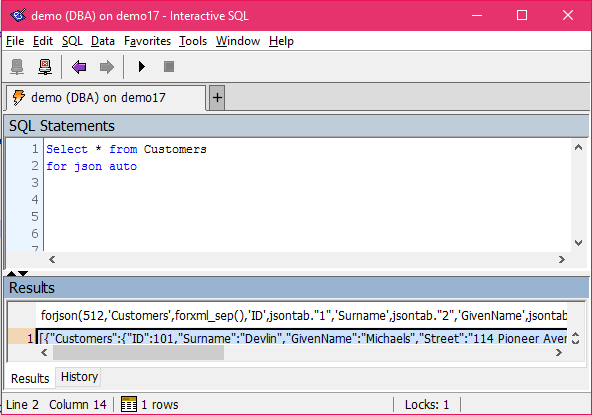Click left arrow of results horizontal scrollbar
Image resolution: width=592 pixels, height=415 pixels.
(x=44, y=353)
